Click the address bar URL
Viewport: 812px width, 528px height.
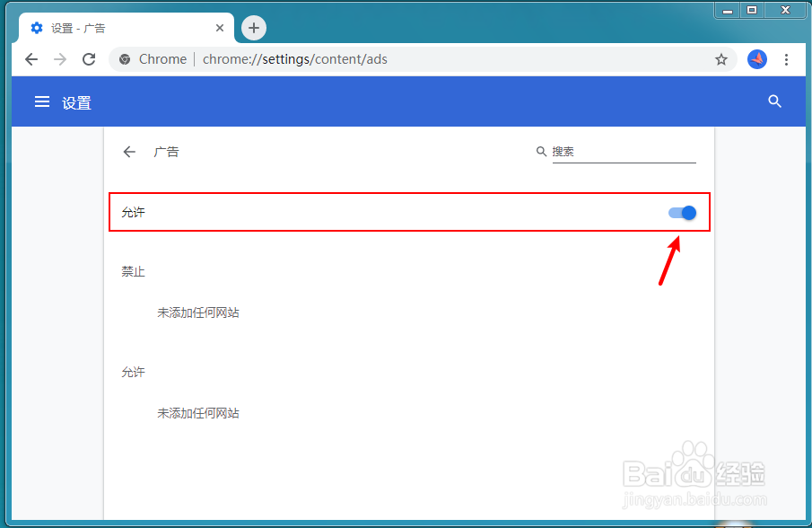click(x=294, y=59)
